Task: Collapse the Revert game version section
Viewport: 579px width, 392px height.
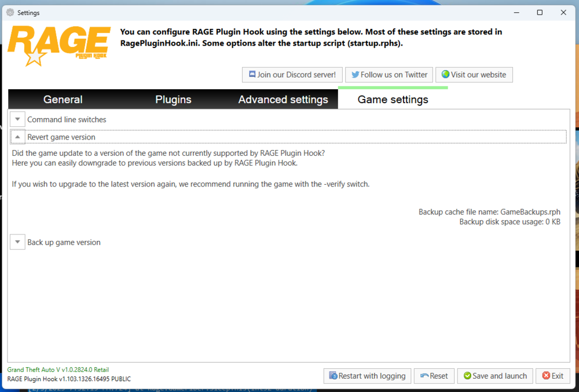Action: coord(17,137)
